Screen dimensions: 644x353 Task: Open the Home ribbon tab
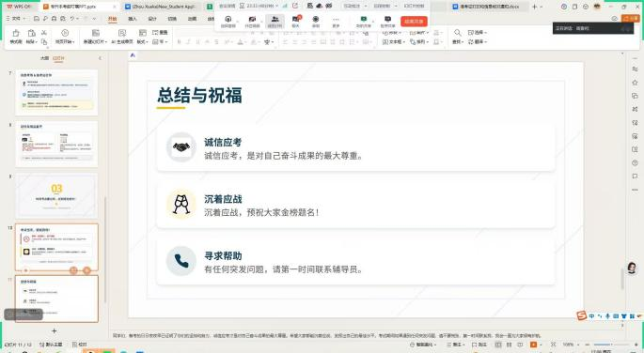click(x=112, y=19)
